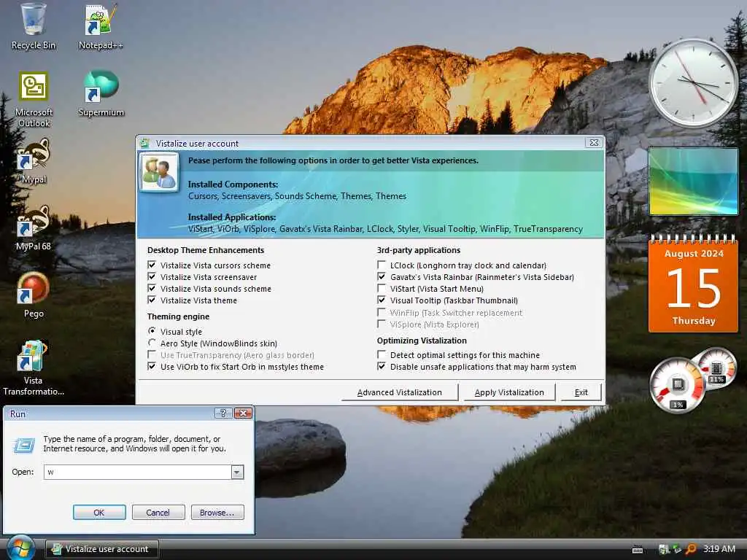
Task: Close the Run dialog with red X
Action: (243, 413)
